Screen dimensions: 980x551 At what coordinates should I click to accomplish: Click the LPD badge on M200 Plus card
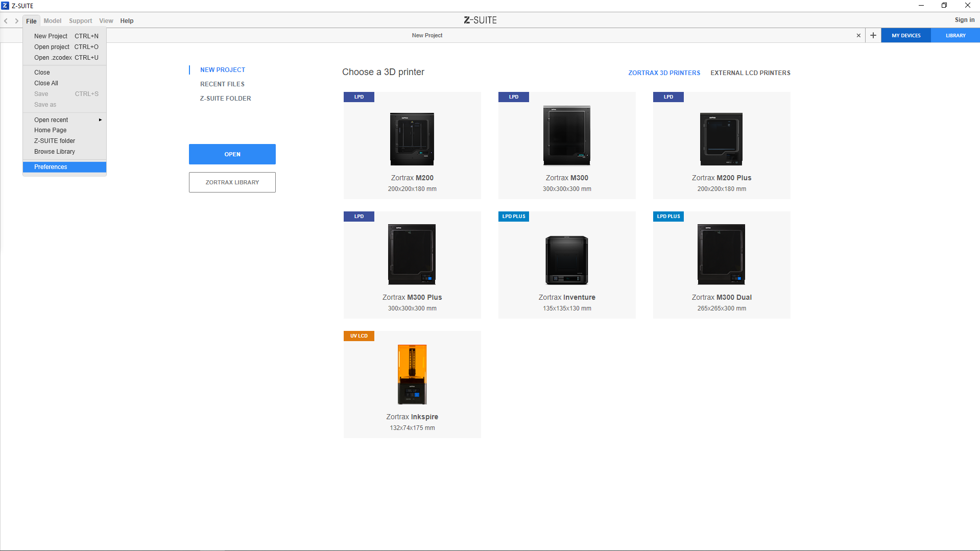click(x=668, y=97)
